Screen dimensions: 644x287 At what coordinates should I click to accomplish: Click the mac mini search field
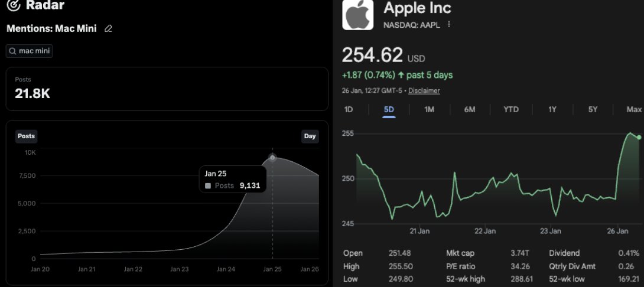(x=30, y=51)
